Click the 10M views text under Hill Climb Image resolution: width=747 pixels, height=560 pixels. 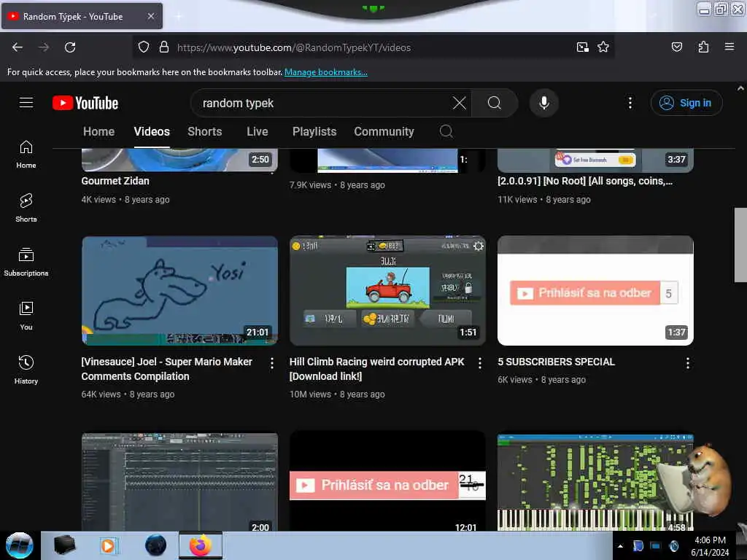click(x=310, y=394)
